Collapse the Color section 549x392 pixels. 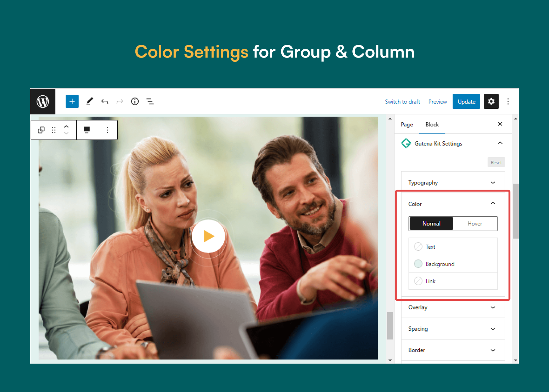493,204
